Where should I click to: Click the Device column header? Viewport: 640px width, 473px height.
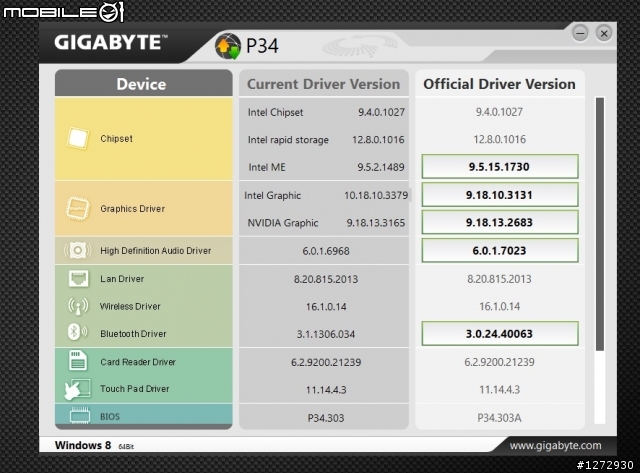pyautogui.click(x=144, y=84)
